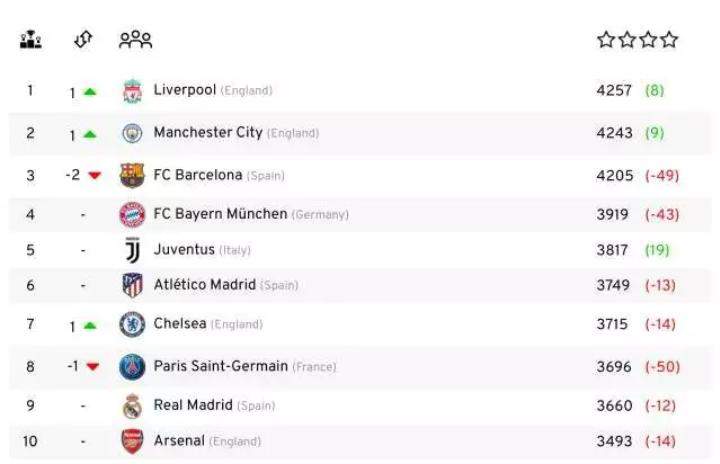Click the Bayern München crest icon
Image resolution: width=720 pixels, height=464 pixels.
point(132,215)
